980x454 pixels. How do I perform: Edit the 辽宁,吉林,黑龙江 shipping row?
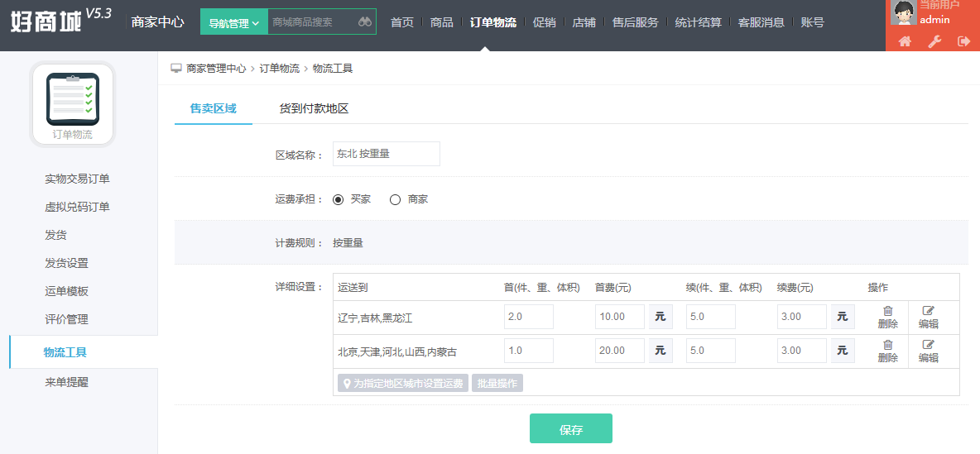click(x=928, y=318)
